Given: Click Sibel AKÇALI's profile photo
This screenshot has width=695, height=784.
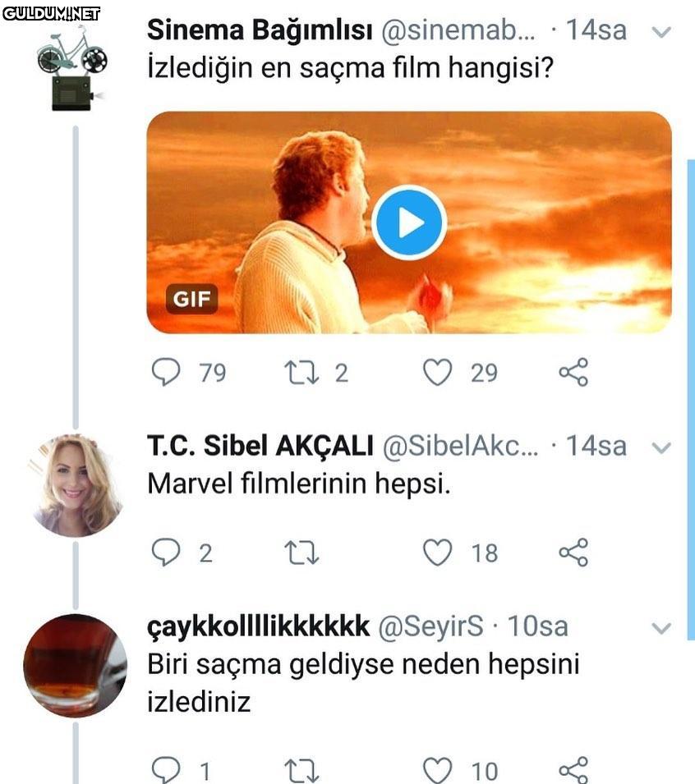Looking at the screenshot, I should [x=76, y=485].
